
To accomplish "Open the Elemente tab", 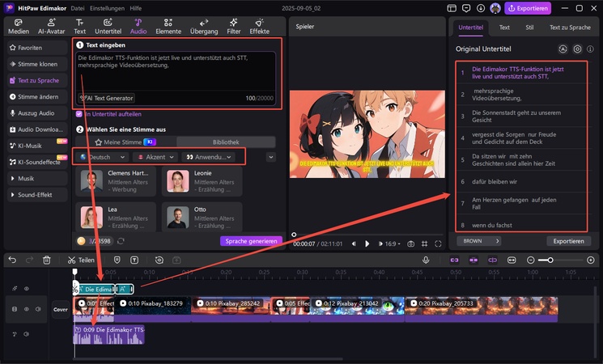I will point(168,27).
